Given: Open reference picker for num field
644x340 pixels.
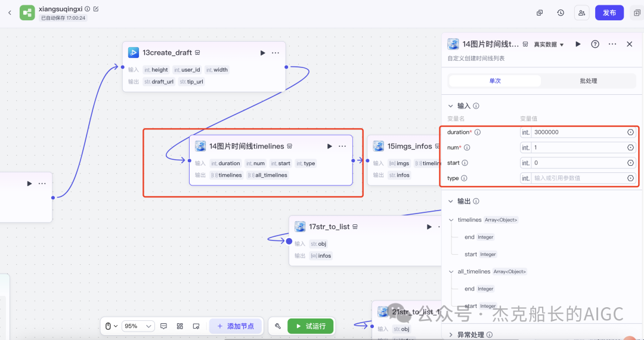Looking at the screenshot, I should tap(630, 147).
